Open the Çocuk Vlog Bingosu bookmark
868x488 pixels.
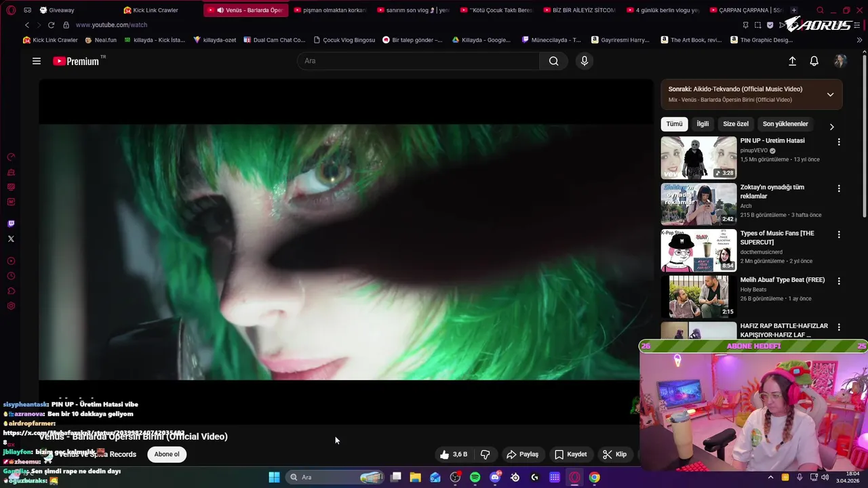tap(344, 40)
